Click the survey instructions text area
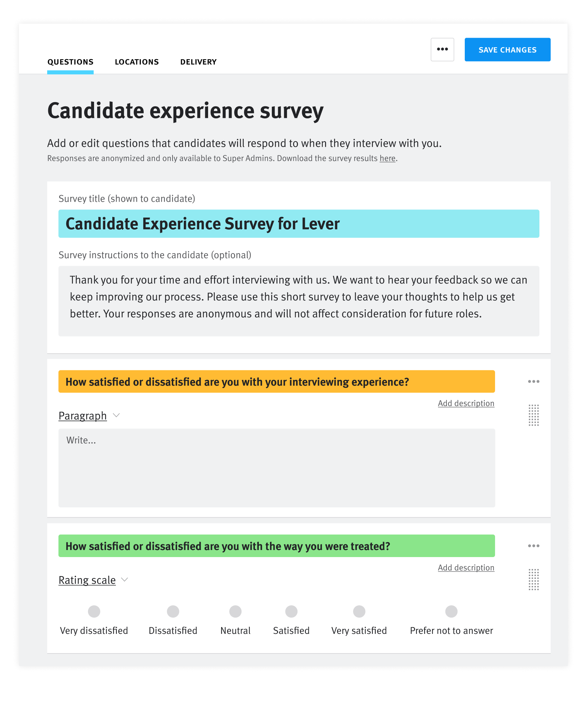 (299, 301)
